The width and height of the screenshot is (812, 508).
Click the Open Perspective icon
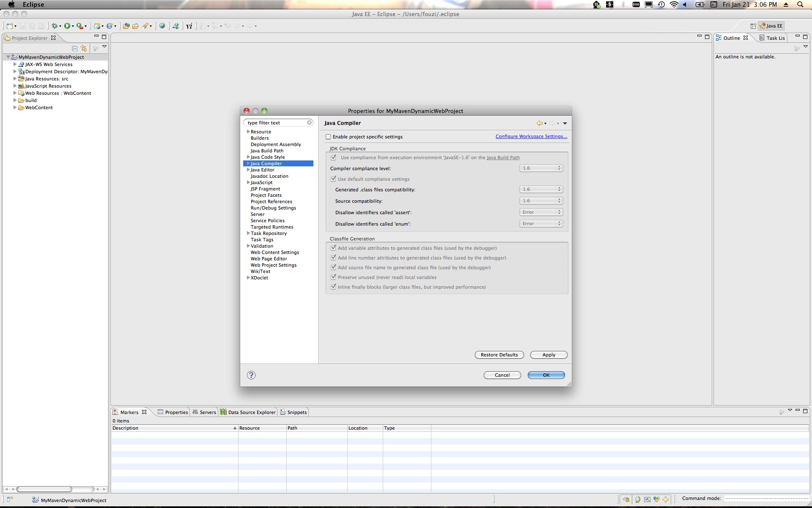753,26
